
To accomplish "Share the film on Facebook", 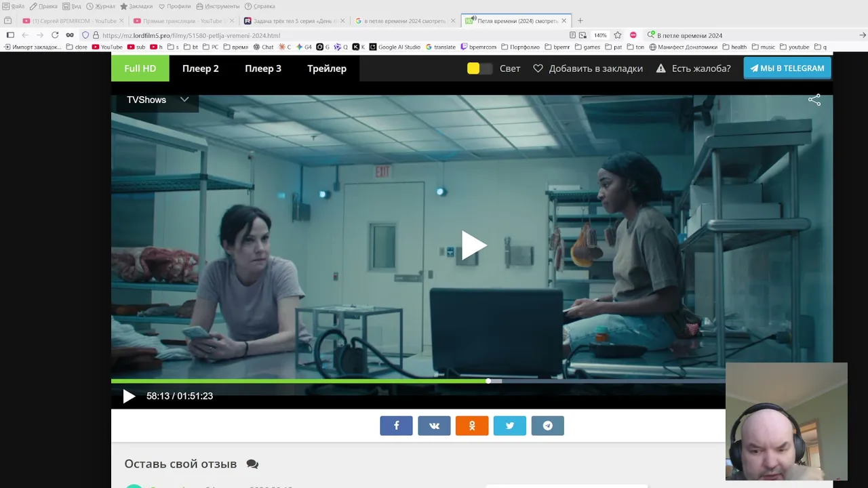I will tap(396, 426).
